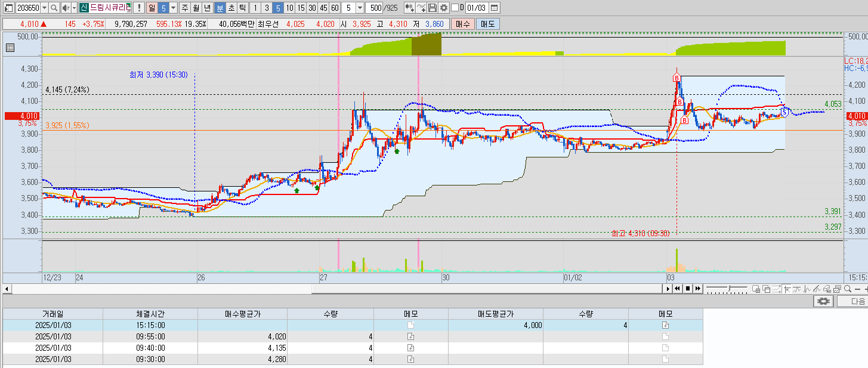Click the speaker sound icon
This screenshot has height=368, width=868.
(66, 8)
